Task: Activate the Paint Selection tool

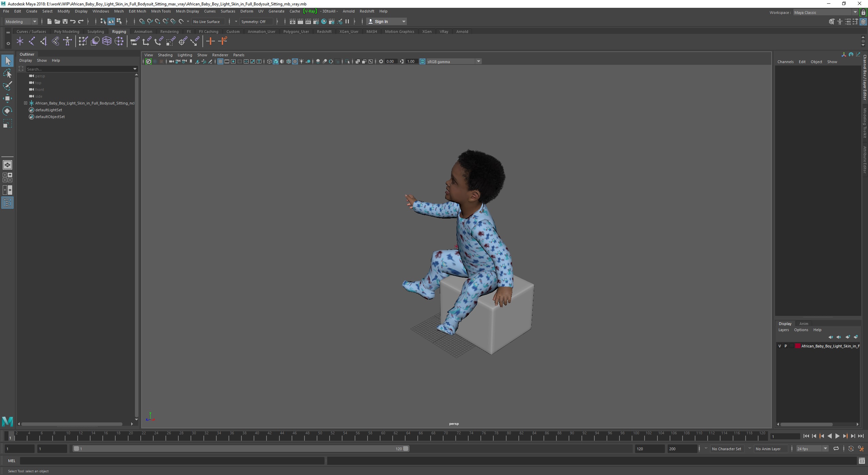Action: (7, 86)
